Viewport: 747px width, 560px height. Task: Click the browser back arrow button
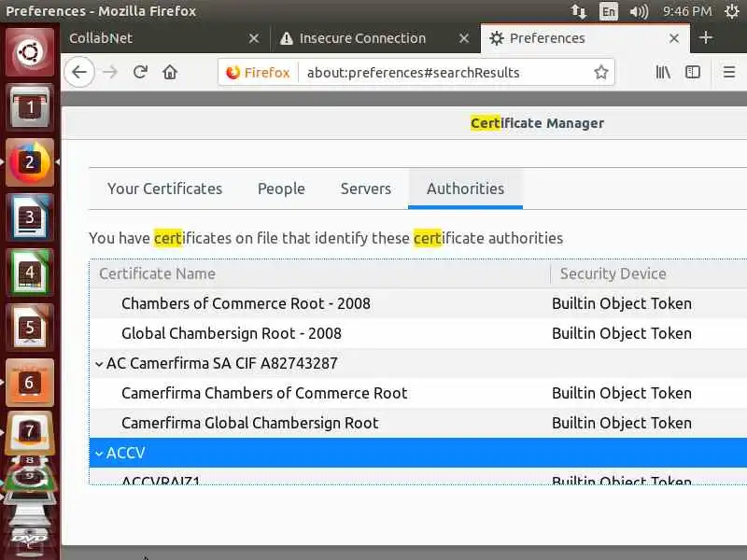tap(79, 72)
